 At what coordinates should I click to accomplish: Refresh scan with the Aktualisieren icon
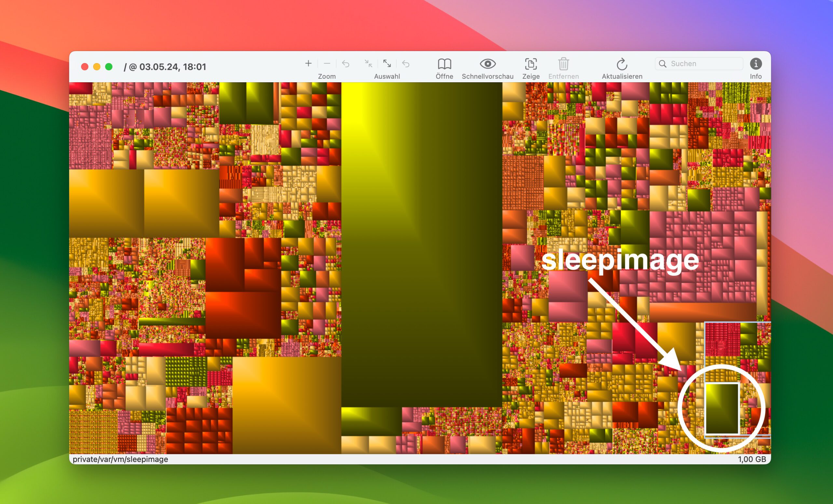coord(622,64)
